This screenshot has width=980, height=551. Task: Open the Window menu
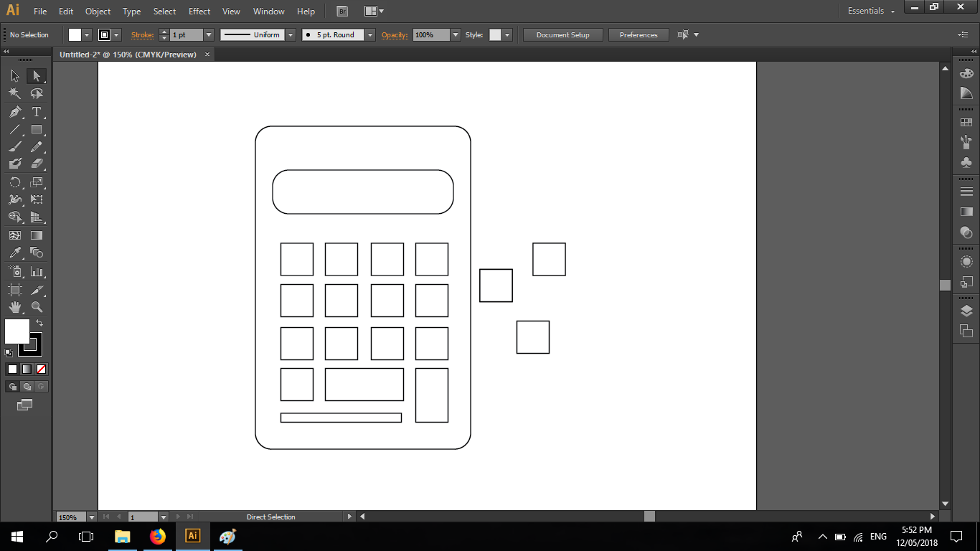pyautogui.click(x=269, y=11)
